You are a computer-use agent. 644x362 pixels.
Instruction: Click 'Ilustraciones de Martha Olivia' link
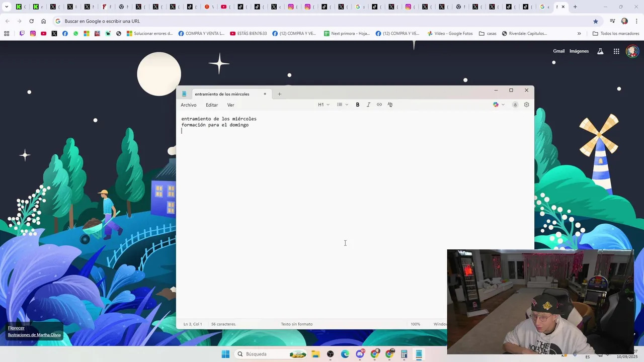[34, 335]
